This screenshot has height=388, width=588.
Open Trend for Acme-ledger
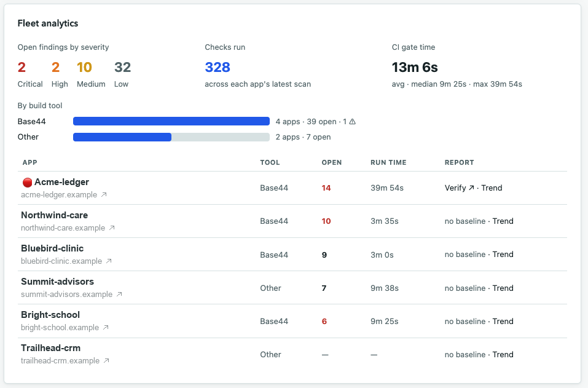(x=492, y=188)
